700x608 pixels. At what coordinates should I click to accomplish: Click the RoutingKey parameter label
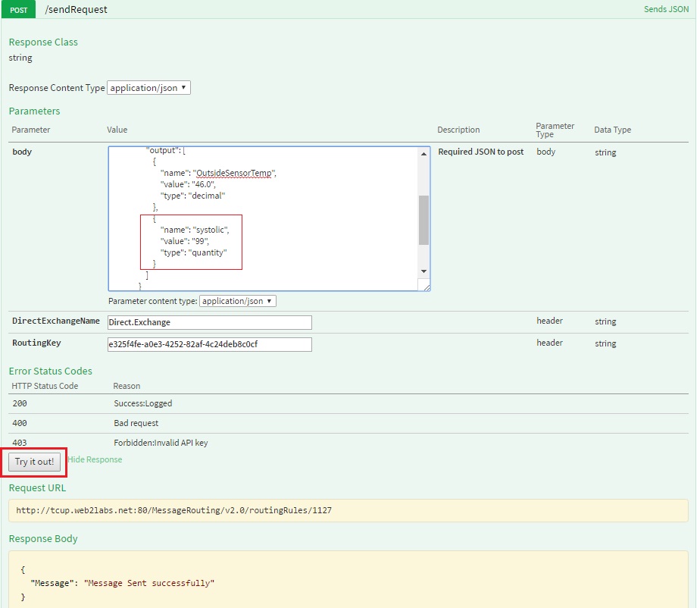click(36, 343)
